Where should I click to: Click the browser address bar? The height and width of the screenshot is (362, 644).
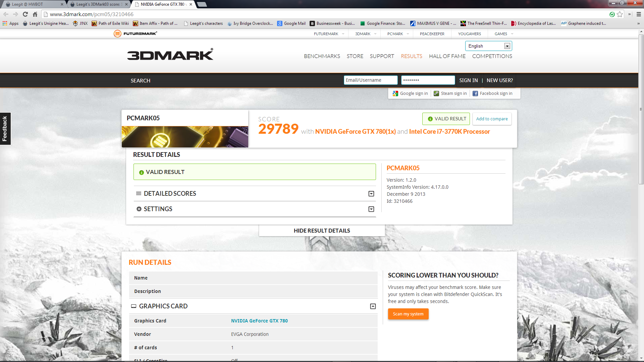click(325, 14)
